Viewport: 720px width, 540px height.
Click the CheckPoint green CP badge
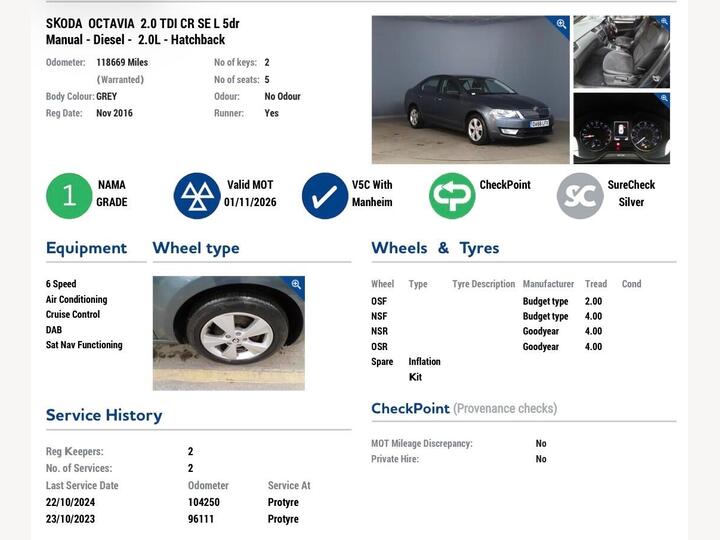[x=452, y=196]
